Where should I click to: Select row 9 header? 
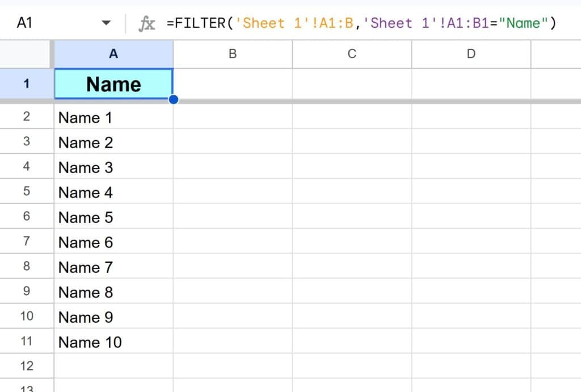point(27,291)
